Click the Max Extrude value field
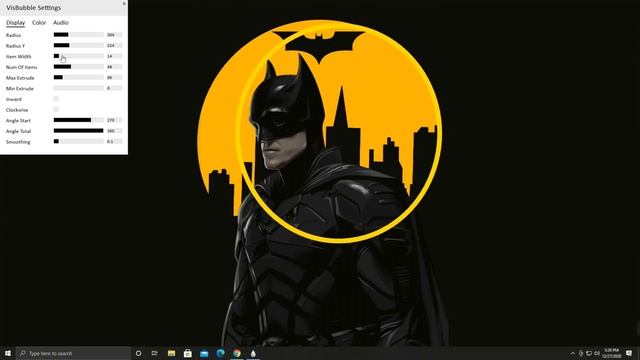 point(114,77)
